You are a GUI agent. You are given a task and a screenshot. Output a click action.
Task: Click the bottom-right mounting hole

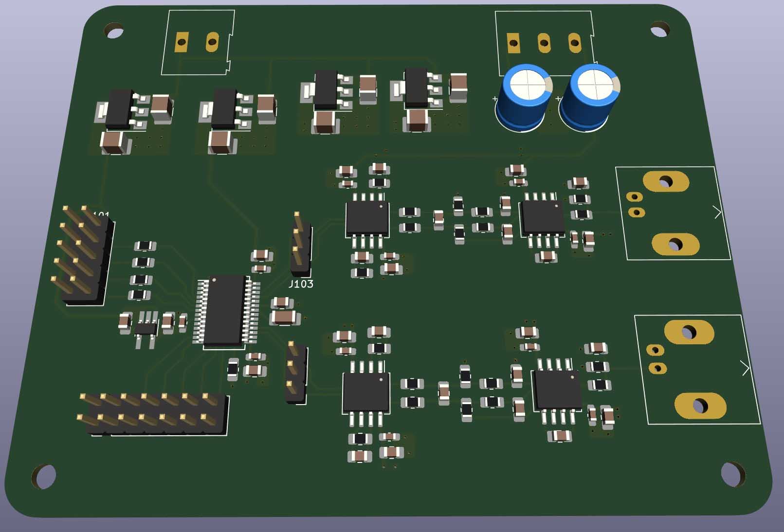733,473
